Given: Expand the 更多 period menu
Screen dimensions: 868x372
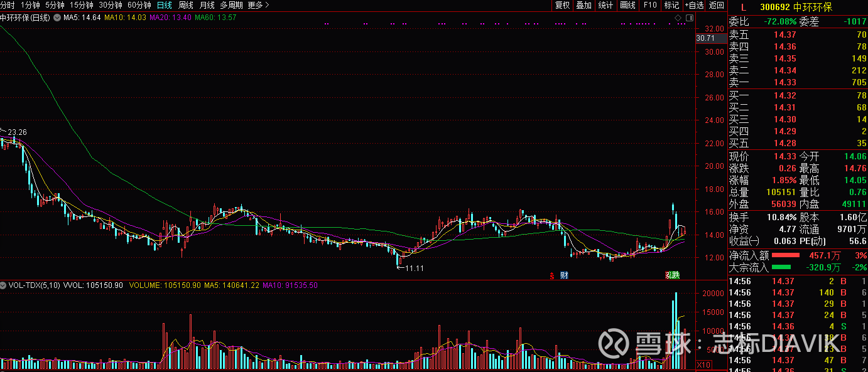Looking at the screenshot, I should coord(259,5).
